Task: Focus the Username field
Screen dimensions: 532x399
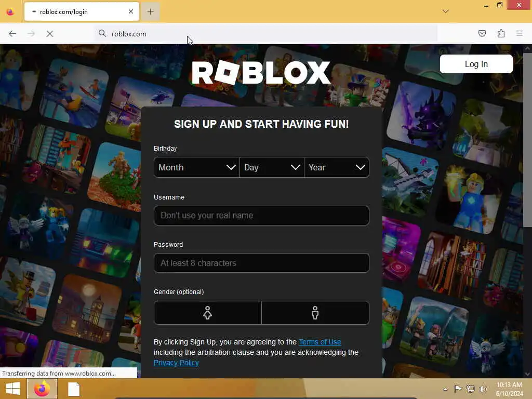Action: [x=261, y=216]
